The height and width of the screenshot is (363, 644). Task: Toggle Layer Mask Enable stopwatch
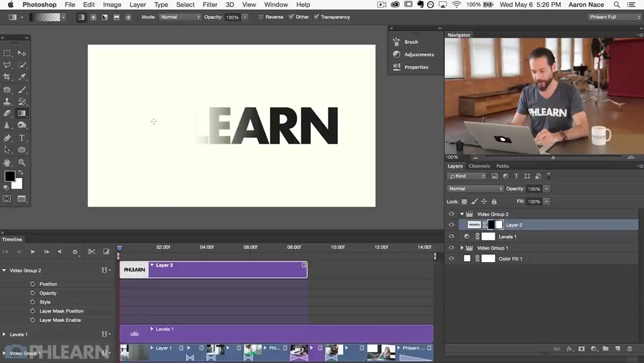click(x=33, y=320)
